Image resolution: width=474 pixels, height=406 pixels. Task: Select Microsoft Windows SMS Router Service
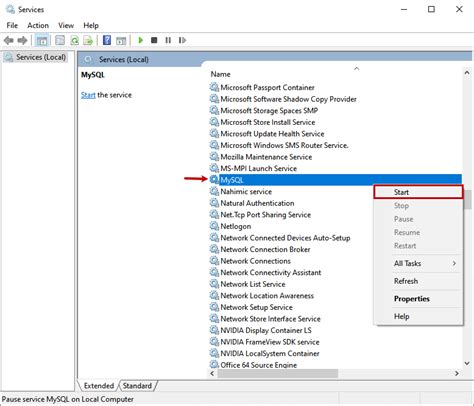[x=284, y=145]
